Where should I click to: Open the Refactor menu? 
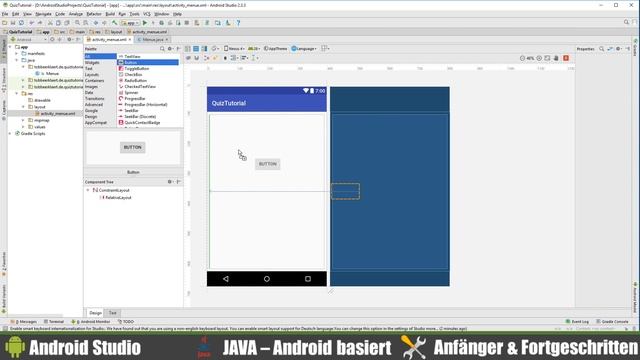(94, 14)
